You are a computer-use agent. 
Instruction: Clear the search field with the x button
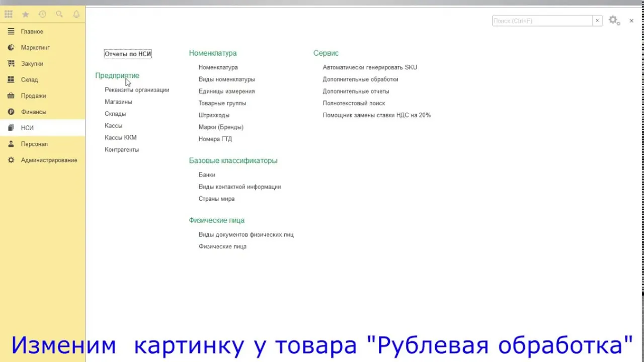(x=597, y=21)
